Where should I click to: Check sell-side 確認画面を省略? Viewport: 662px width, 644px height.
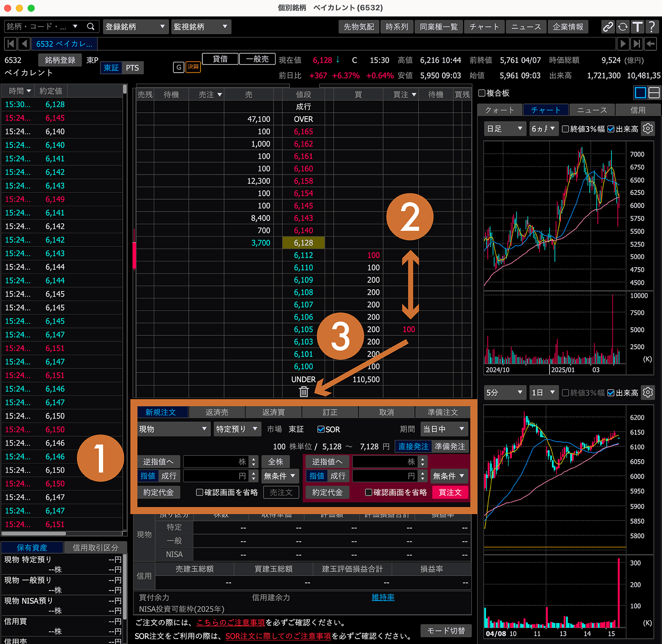[x=199, y=492]
